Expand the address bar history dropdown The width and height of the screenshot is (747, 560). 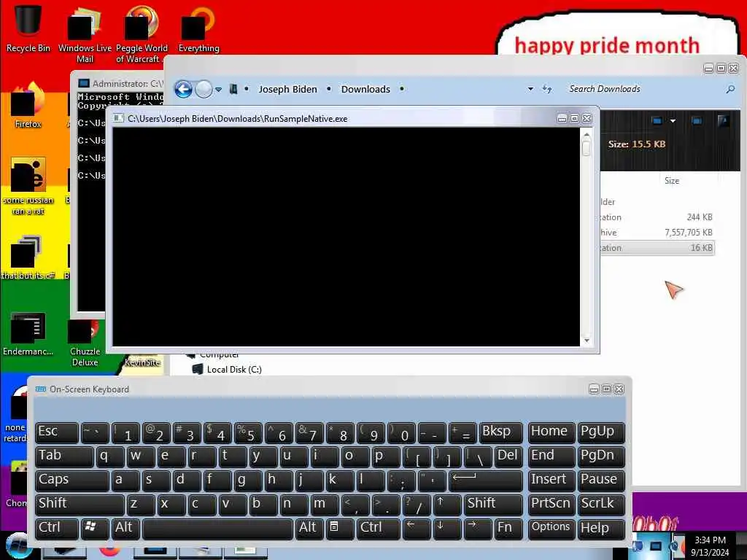tap(530, 89)
